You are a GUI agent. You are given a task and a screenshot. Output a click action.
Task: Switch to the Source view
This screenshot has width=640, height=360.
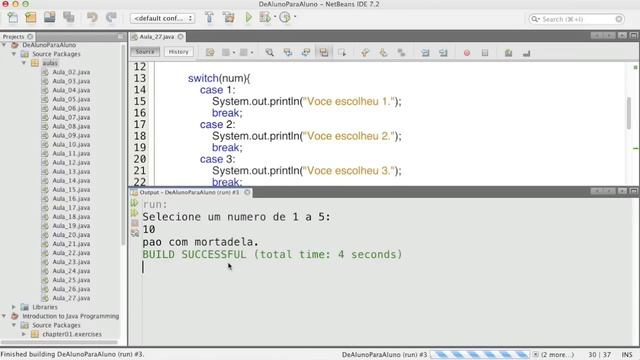click(x=145, y=52)
